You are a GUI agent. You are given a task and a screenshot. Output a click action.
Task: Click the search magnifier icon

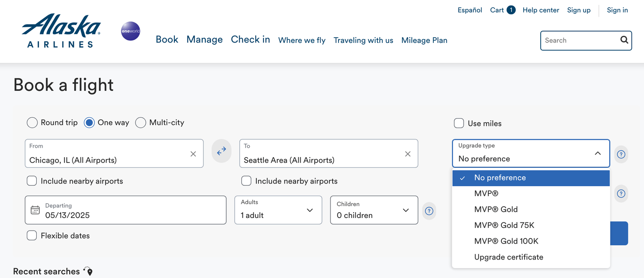[624, 40]
